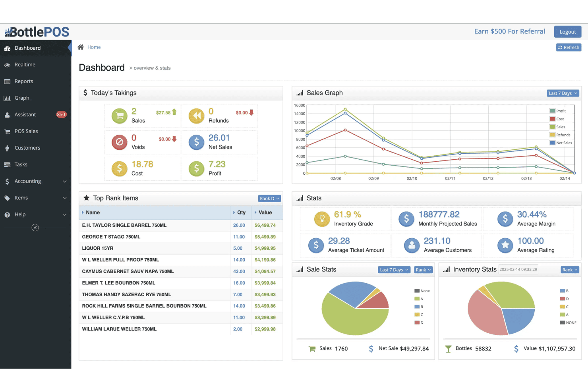Expand the Items sidebar menu

36,198
